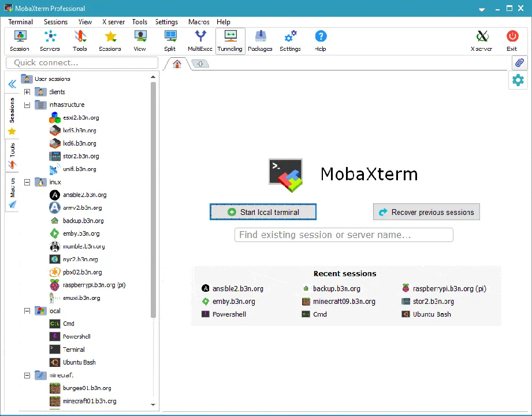Open the X server menu

click(114, 22)
